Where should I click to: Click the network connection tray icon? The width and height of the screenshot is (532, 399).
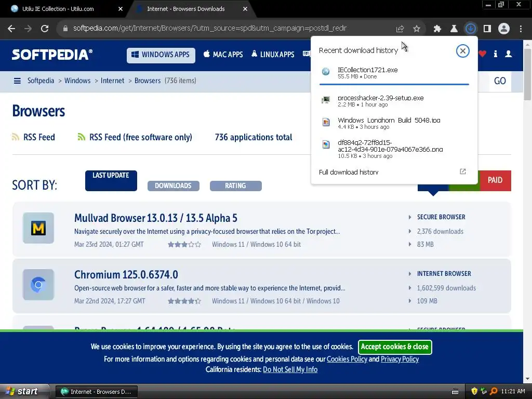pyautogui.click(x=484, y=392)
